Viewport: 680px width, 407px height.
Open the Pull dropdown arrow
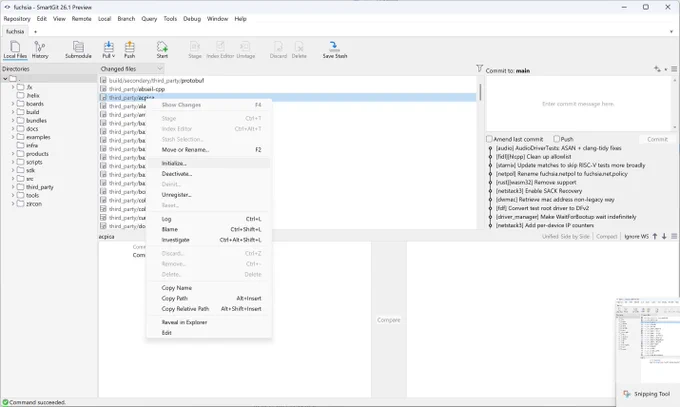[114, 56]
